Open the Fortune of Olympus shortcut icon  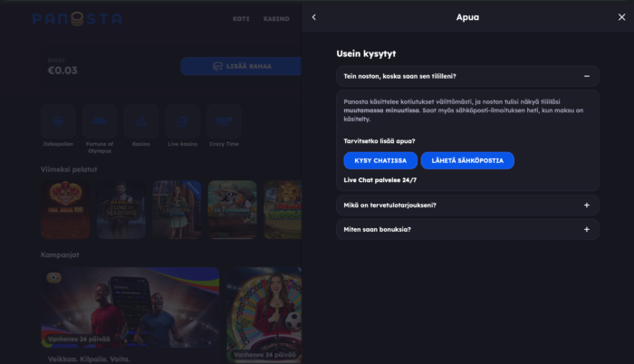(100, 121)
